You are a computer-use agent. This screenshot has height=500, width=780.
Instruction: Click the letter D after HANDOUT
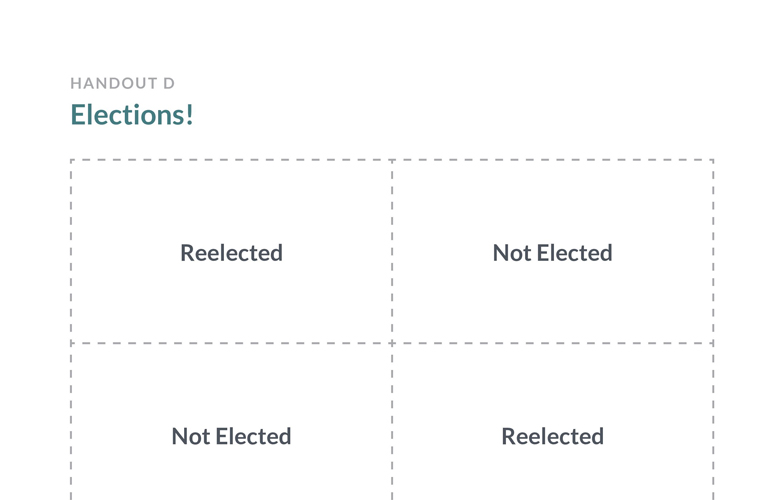[x=169, y=83]
